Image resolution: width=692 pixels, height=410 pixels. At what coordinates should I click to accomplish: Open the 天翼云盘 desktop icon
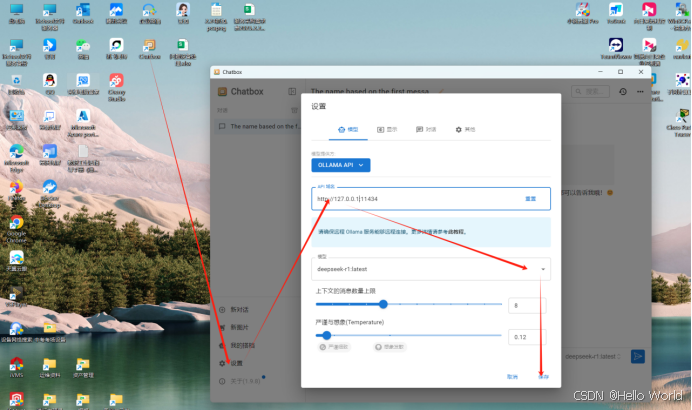16,260
